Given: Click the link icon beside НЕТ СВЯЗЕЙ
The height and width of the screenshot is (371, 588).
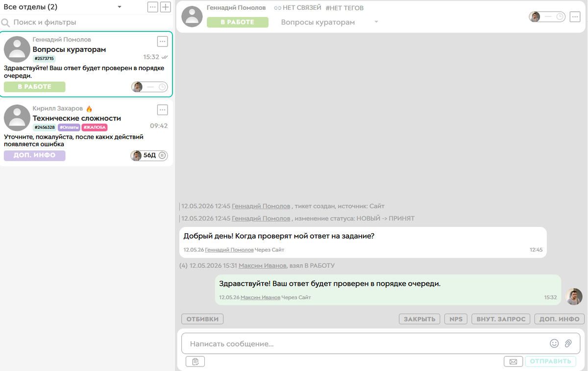Looking at the screenshot, I should [x=277, y=8].
